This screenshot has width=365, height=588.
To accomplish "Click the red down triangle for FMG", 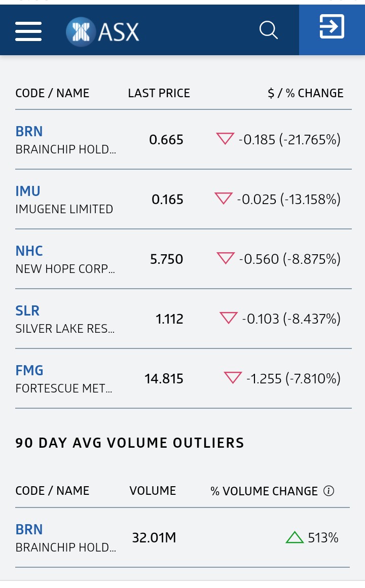I will (x=233, y=378).
